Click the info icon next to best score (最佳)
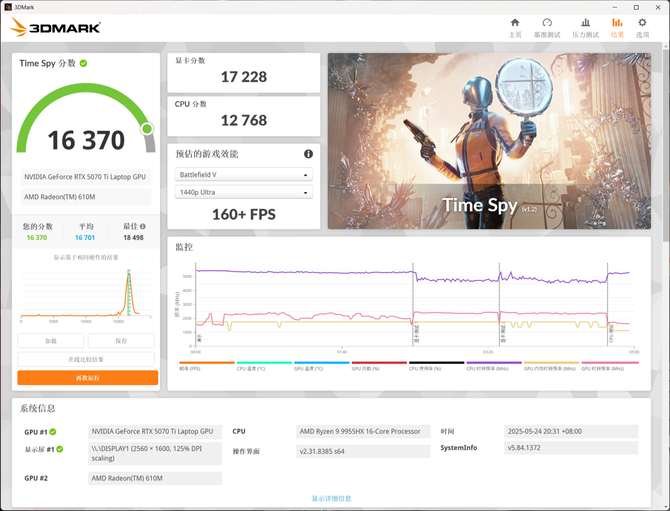The width and height of the screenshot is (670, 511). coord(143,227)
